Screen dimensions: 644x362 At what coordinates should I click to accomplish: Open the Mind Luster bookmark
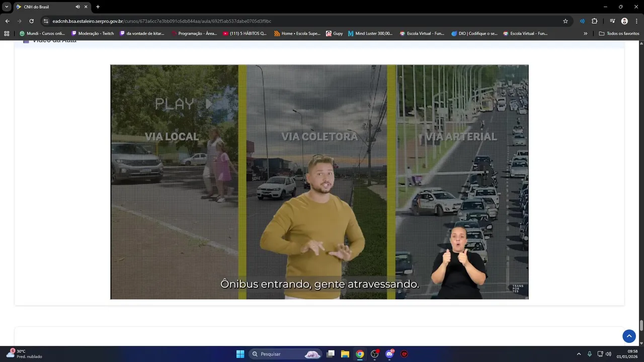click(x=370, y=33)
